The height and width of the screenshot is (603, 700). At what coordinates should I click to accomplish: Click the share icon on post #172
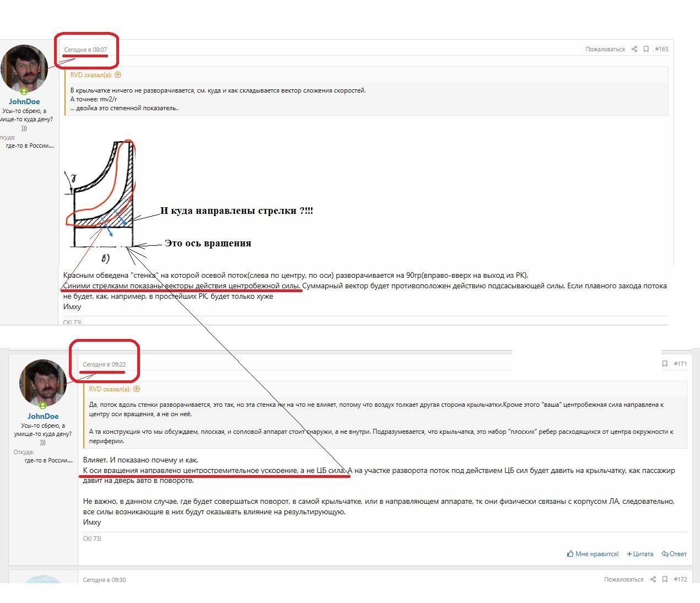[x=653, y=579]
